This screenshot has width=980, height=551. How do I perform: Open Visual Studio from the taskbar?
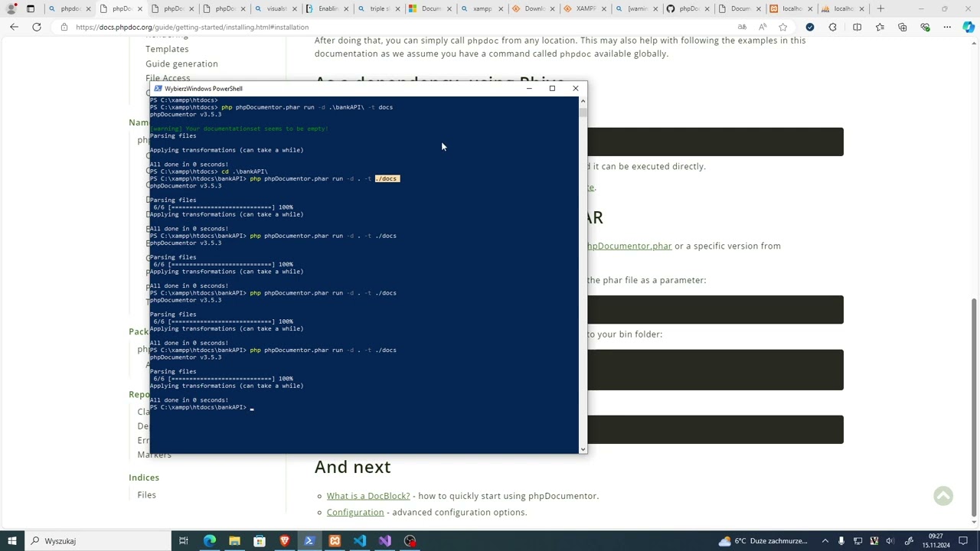[x=385, y=541]
